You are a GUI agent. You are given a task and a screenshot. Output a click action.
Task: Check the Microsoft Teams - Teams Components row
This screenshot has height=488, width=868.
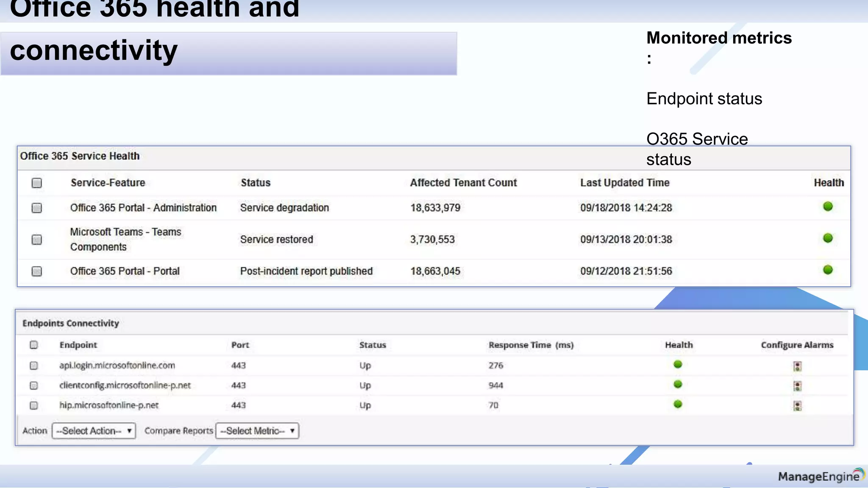pos(37,240)
